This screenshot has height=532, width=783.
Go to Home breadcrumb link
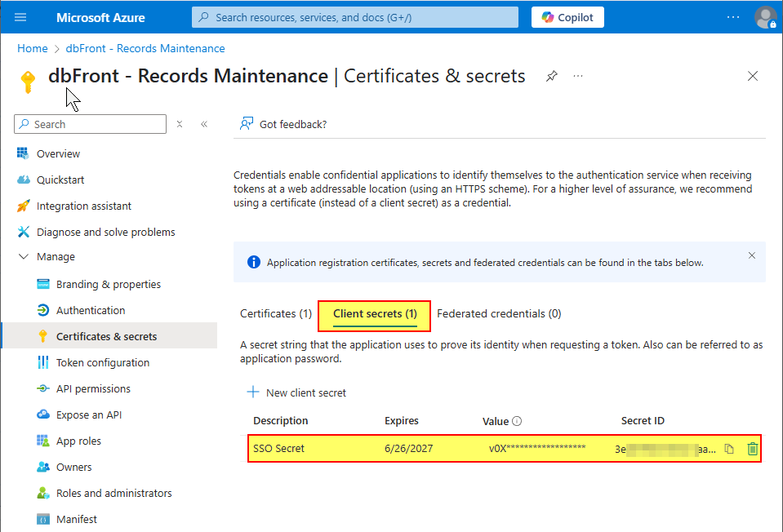coord(33,48)
